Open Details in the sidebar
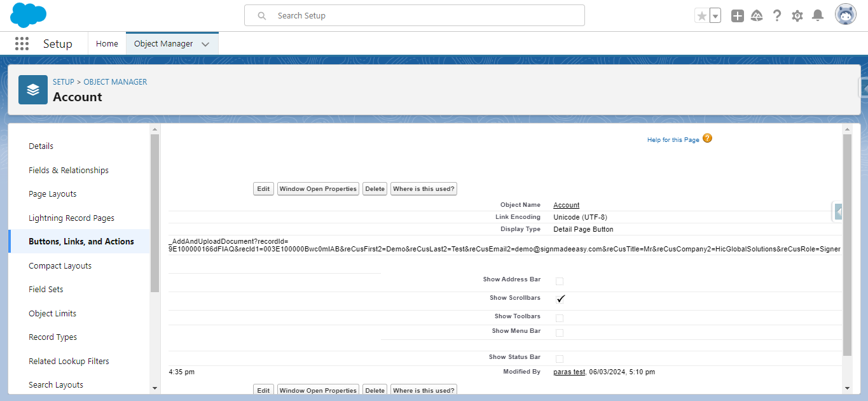 pos(41,146)
